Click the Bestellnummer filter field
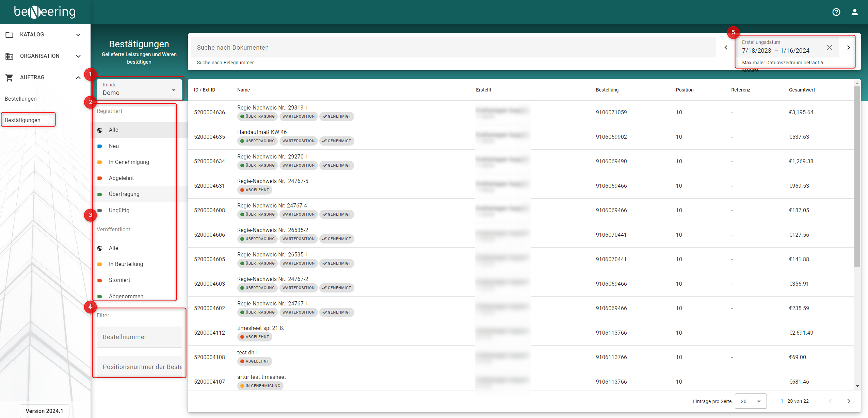Viewport: 868px width, 418px height. [139, 337]
